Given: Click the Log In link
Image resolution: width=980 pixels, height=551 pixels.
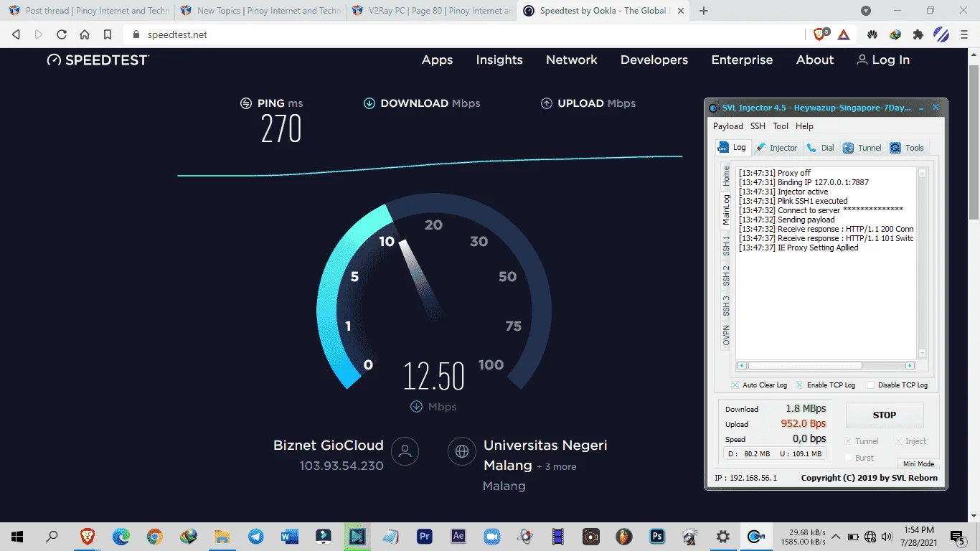Looking at the screenshot, I should coord(883,60).
